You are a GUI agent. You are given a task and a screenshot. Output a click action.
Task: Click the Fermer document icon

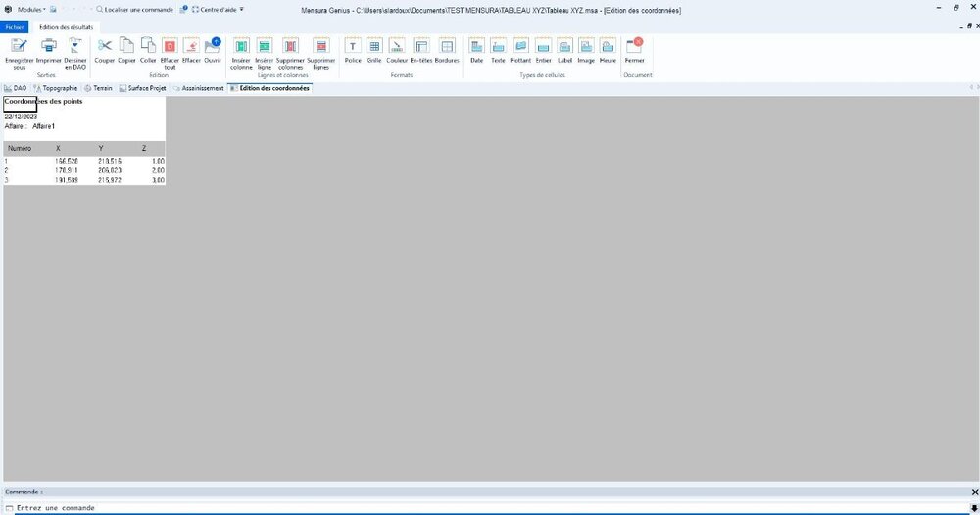click(x=634, y=46)
